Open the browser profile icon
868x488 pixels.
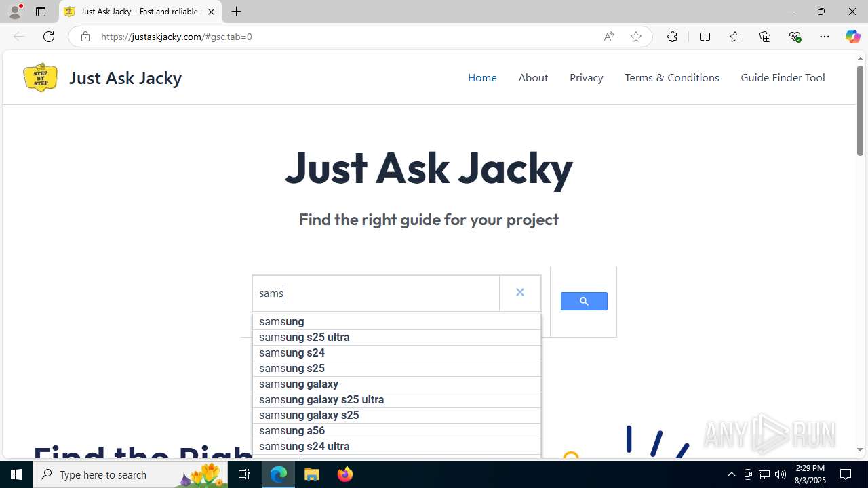pyautogui.click(x=15, y=12)
